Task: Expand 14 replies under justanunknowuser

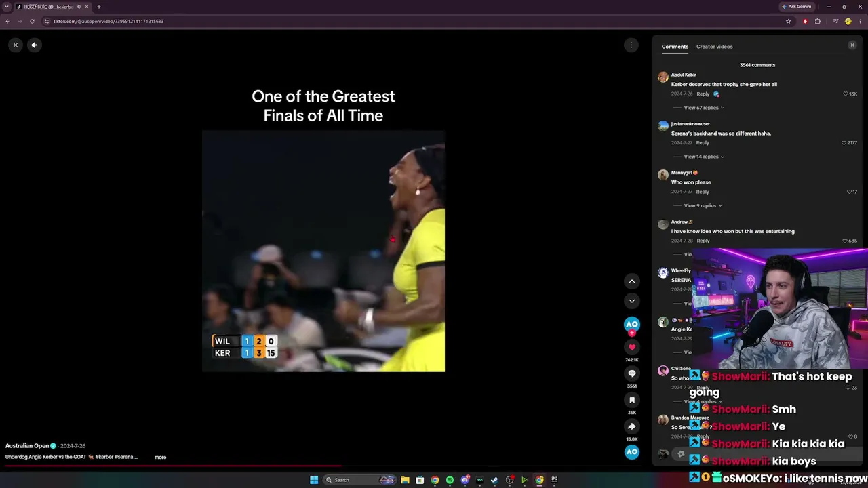Action: (x=704, y=157)
